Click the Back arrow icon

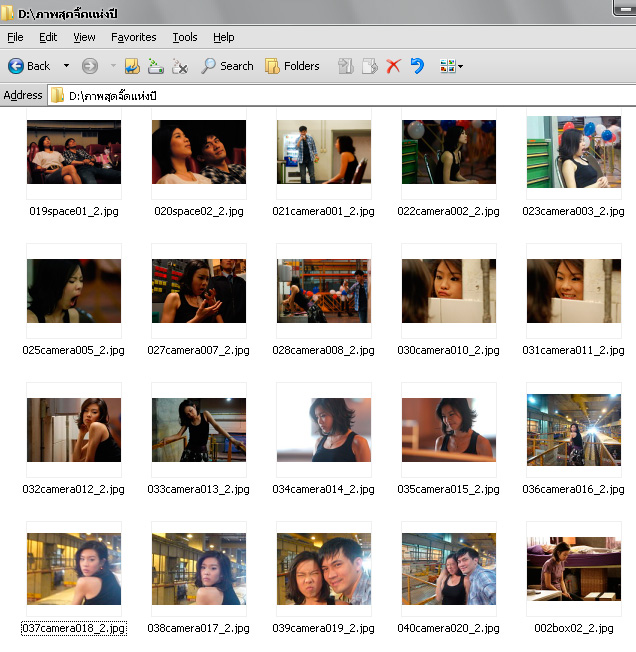16,66
